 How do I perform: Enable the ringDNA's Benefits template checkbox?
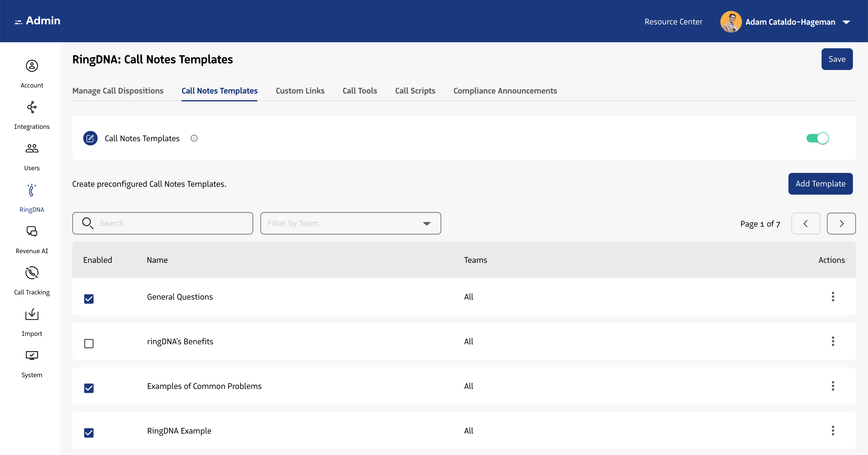click(x=89, y=343)
